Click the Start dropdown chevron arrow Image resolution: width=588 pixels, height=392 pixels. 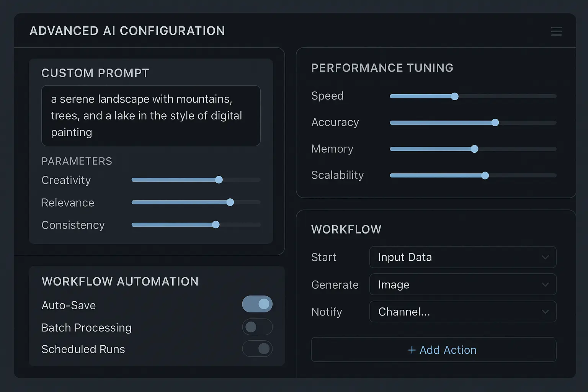click(545, 257)
